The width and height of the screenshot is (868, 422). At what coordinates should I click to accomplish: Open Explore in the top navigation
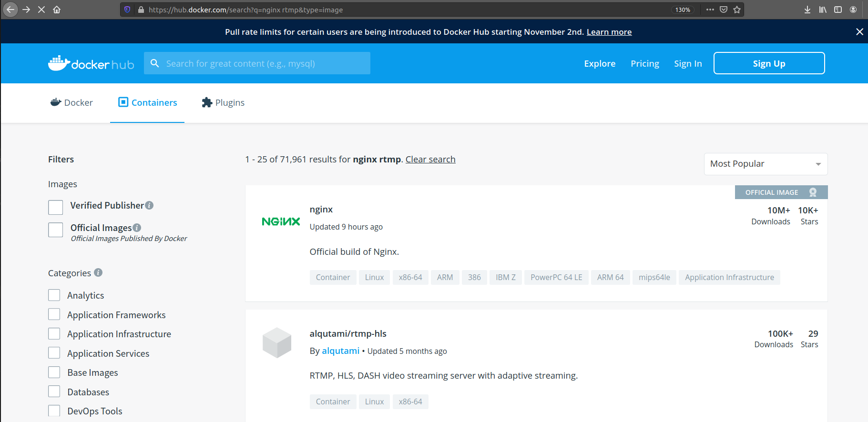(x=600, y=63)
